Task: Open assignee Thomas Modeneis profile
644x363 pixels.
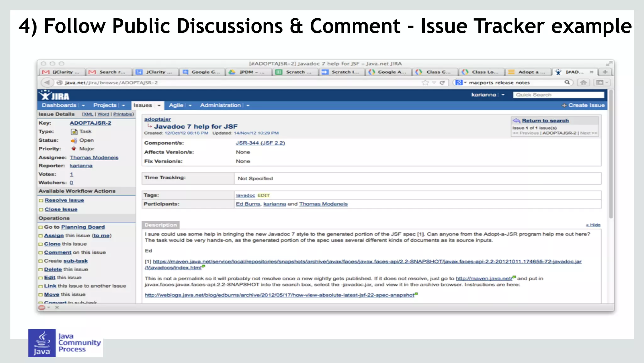Action: (x=94, y=157)
